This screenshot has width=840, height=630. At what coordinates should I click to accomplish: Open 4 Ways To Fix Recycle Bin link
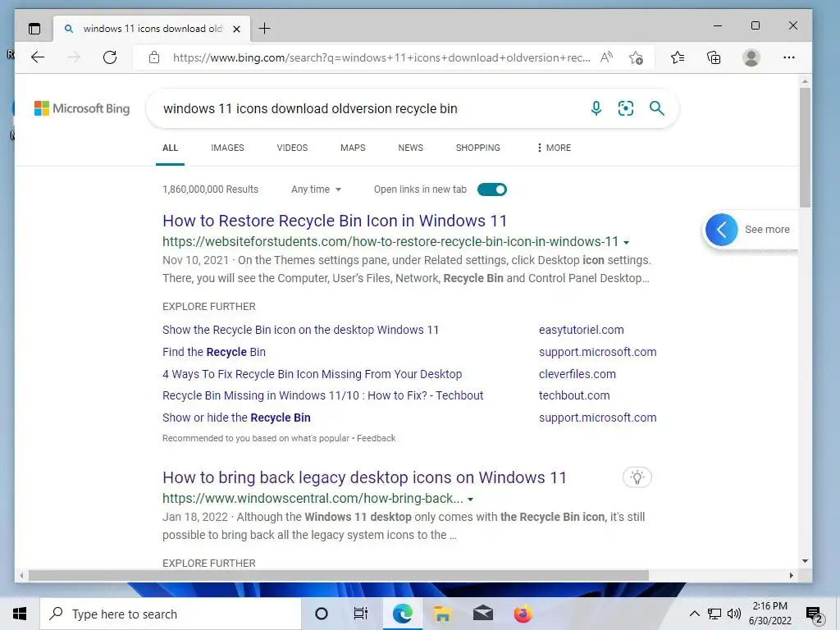pos(312,374)
